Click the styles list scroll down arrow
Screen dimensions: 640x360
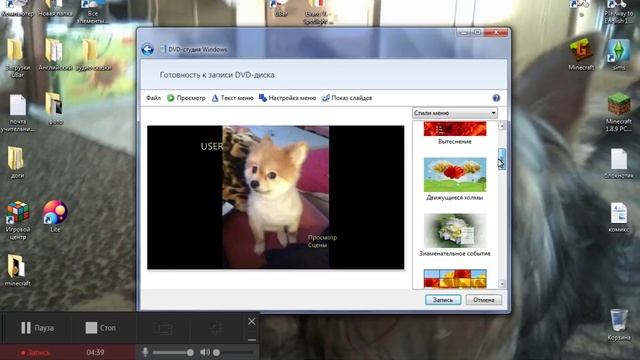(x=502, y=284)
